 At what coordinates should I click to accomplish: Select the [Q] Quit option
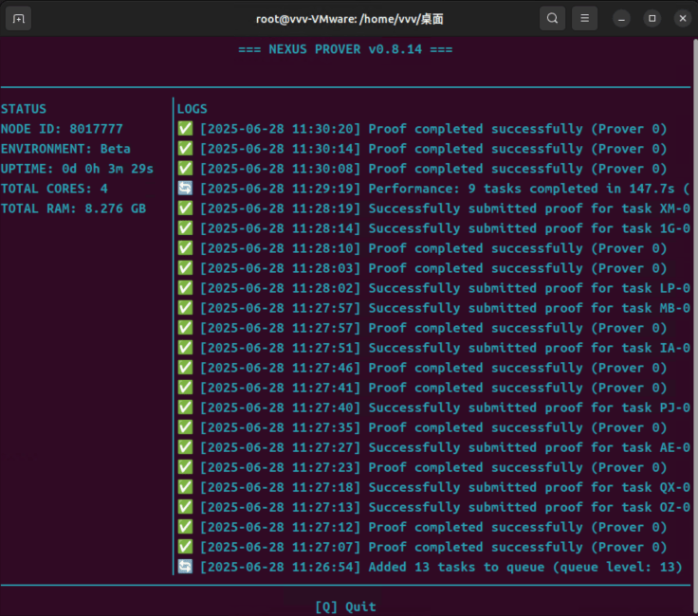345,607
